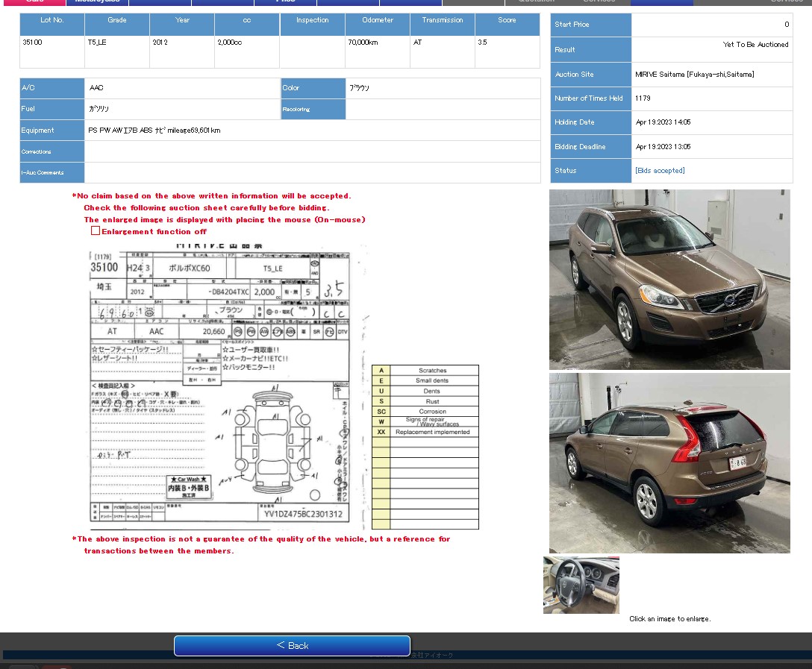Click the Equipment field value text
Screen dimensions: 812x669
point(154,131)
